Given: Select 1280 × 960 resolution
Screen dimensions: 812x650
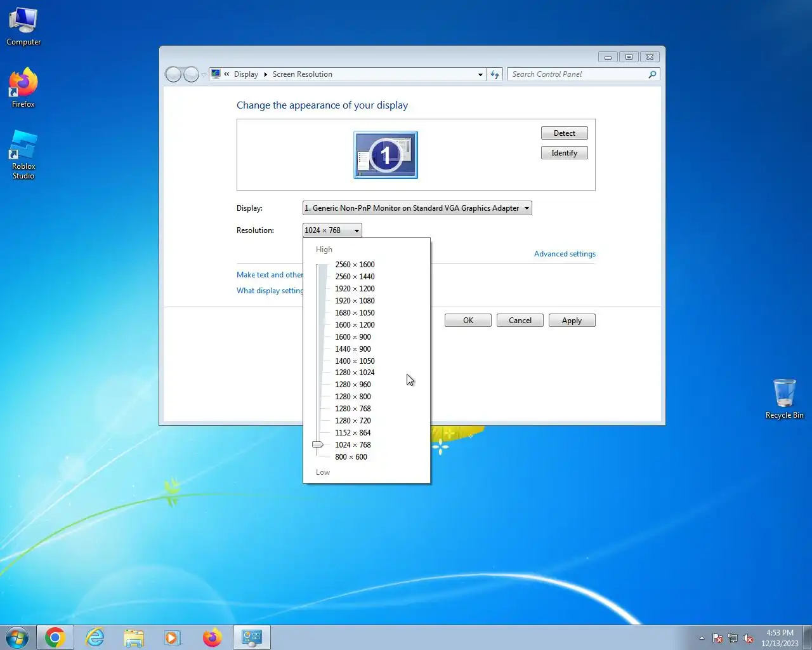Looking at the screenshot, I should pyautogui.click(x=353, y=385).
